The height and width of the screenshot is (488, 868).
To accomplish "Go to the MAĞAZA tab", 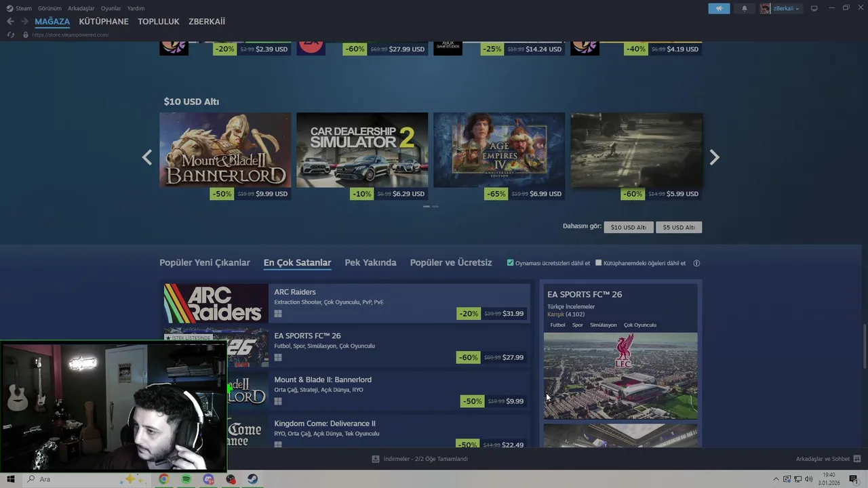I will click(x=52, y=22).
